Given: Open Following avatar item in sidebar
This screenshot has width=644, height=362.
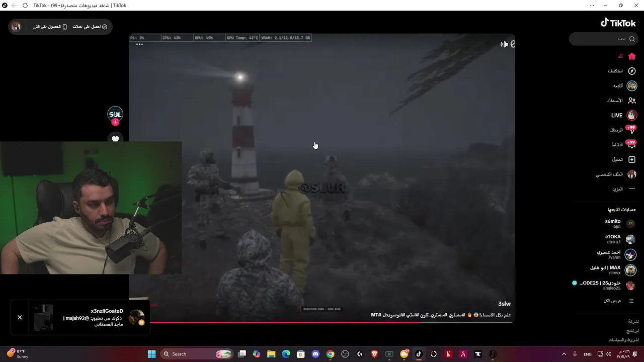Looking at the screenshot, I should [631, 85].
